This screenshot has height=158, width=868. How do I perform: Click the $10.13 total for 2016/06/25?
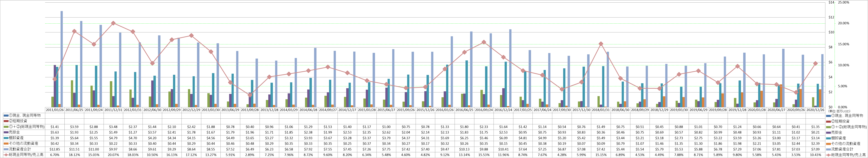[464, 149]
